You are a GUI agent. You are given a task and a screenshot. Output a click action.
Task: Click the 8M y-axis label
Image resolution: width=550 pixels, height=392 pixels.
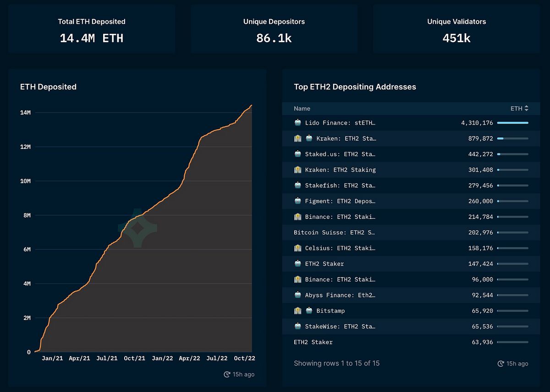(x=27, y=215)
